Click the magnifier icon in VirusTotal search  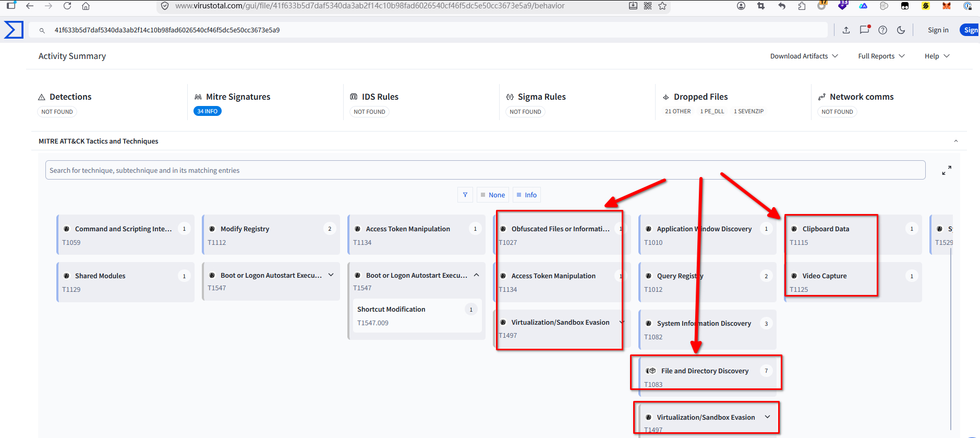[42, 30]
